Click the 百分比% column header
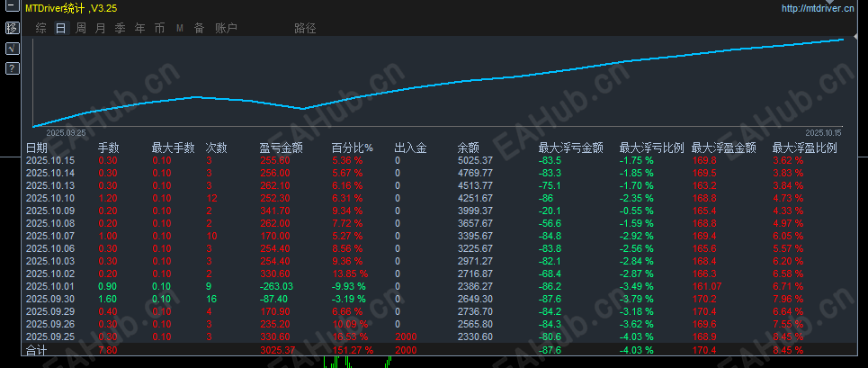This screenshot has width=868, height=368. pos(352,148)
